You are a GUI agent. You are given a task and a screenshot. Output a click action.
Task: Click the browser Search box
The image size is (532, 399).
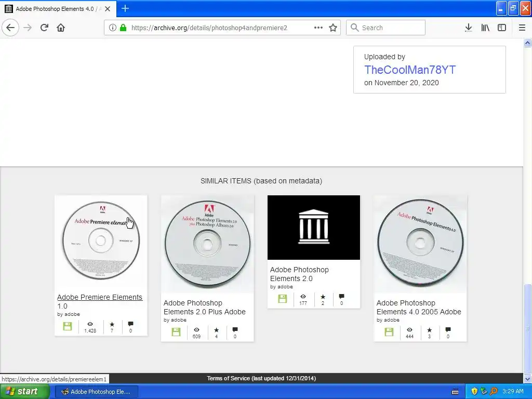[x=385, y=28]
